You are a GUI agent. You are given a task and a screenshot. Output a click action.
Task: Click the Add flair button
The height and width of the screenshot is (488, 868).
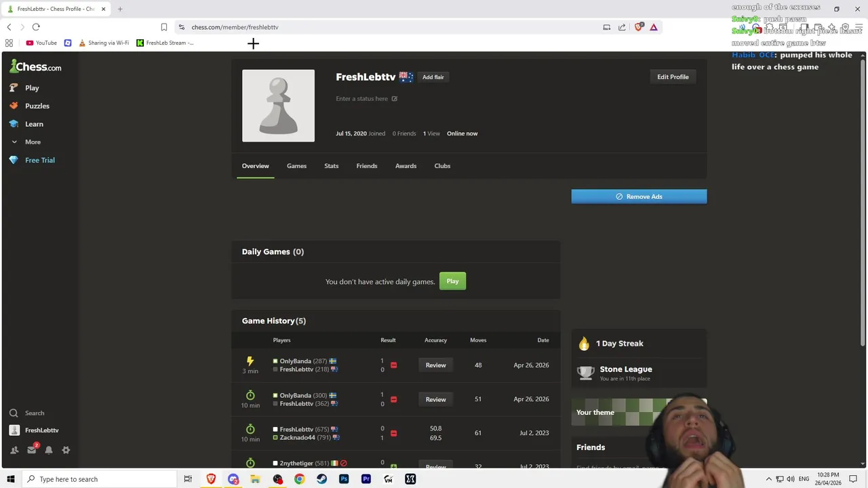(433, 77)
